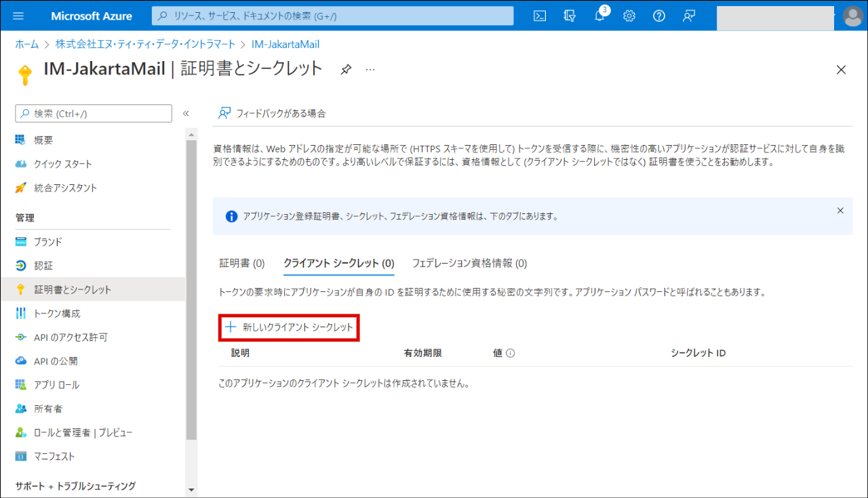
Task: Open the notifications bell icon
Action: pos(599,16)
